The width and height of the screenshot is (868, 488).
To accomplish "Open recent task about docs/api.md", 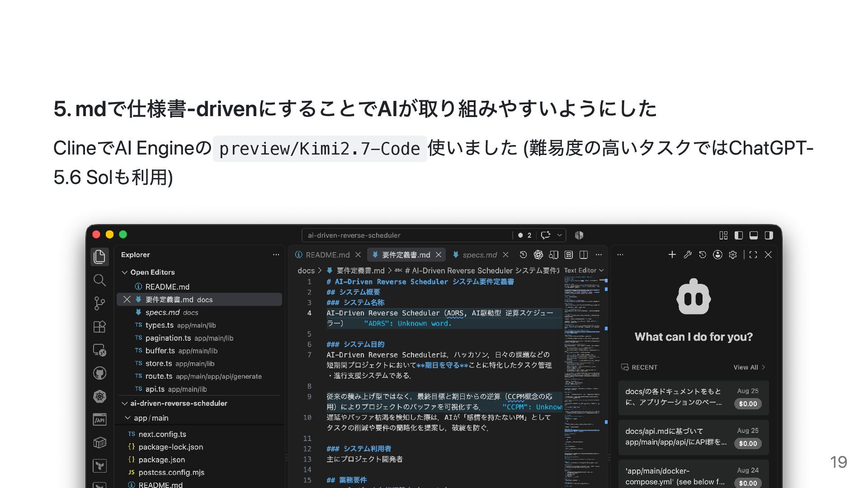I will (x=693, y=437).
